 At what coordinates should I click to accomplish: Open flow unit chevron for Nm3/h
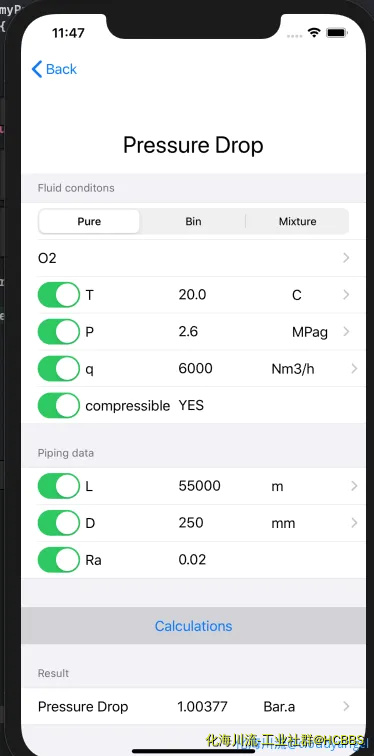click(x=354, y=368)
